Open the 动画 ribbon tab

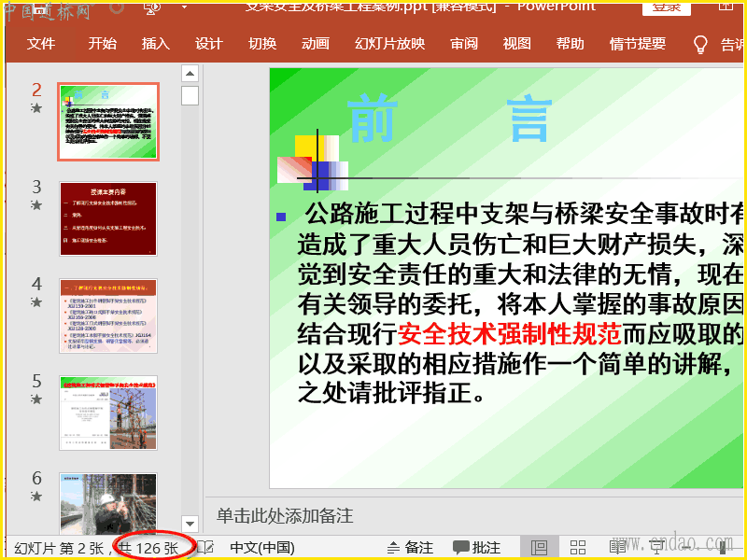tap(316, 44)
